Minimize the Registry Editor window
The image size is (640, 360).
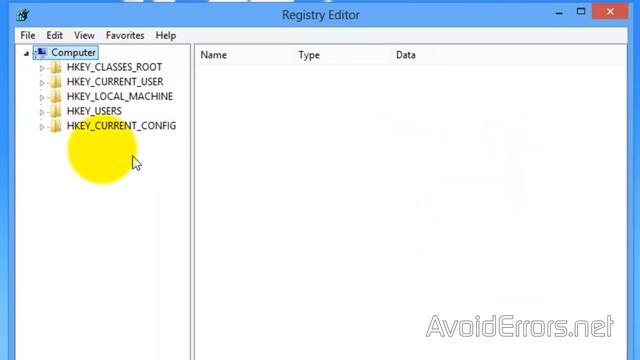(559, 13)
